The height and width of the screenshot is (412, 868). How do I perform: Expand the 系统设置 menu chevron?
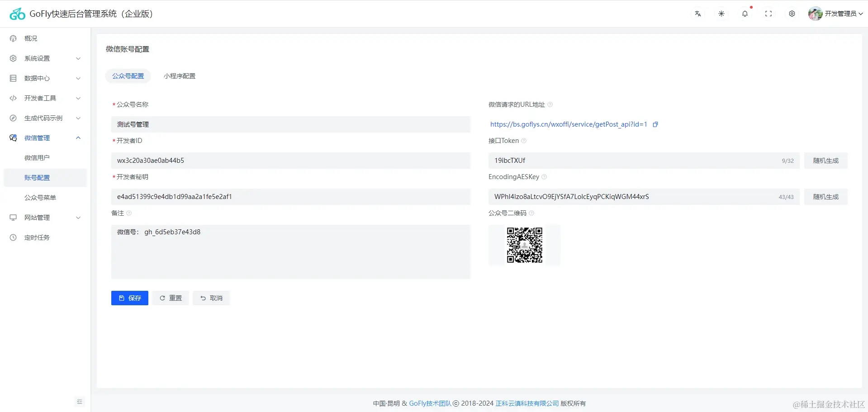pos(78,58)
